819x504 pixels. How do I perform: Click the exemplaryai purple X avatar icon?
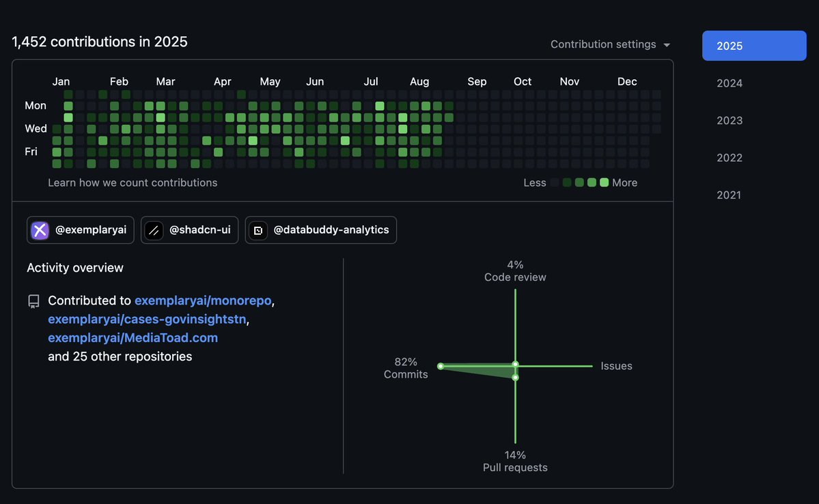point(40,230)
